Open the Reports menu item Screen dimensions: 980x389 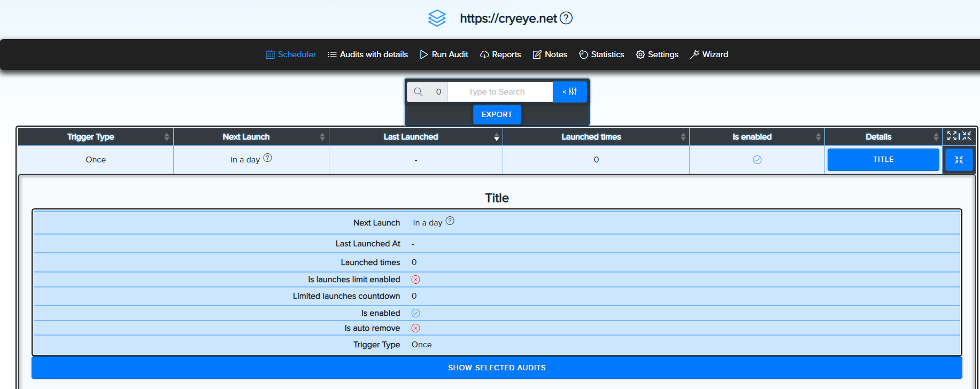pos(500,55)
